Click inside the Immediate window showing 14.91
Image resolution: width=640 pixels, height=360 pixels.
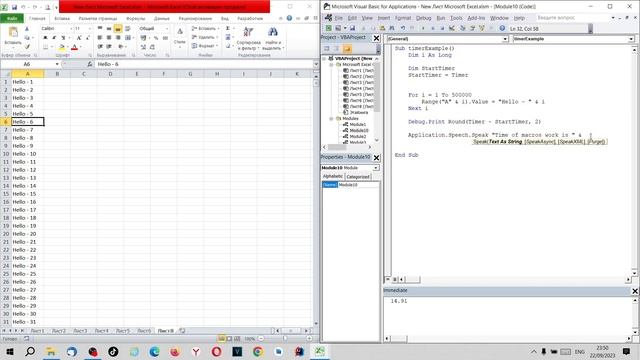pyautogui.click(x=508, y=315)
